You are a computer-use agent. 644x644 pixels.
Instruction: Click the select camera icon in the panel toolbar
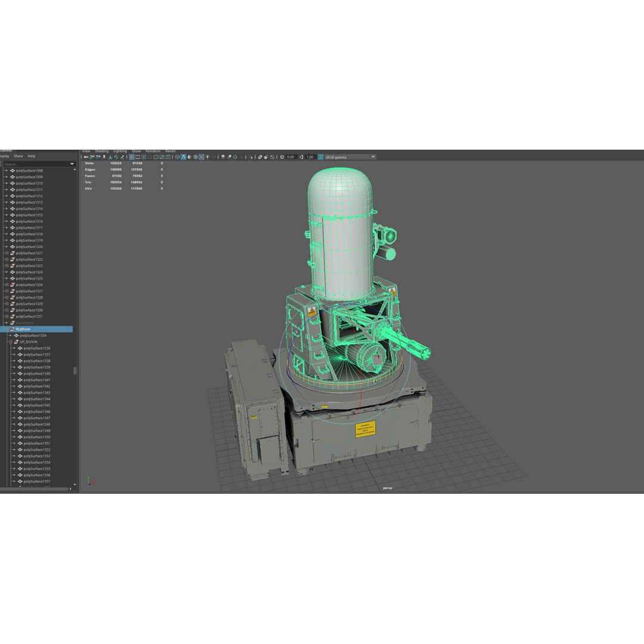pyautogui.click(x=86, y=157)
